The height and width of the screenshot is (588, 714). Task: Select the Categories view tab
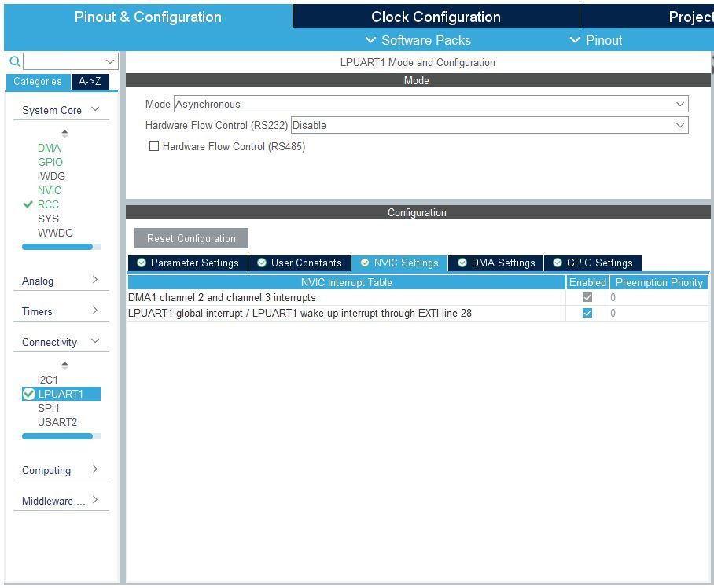coord(38,82)
